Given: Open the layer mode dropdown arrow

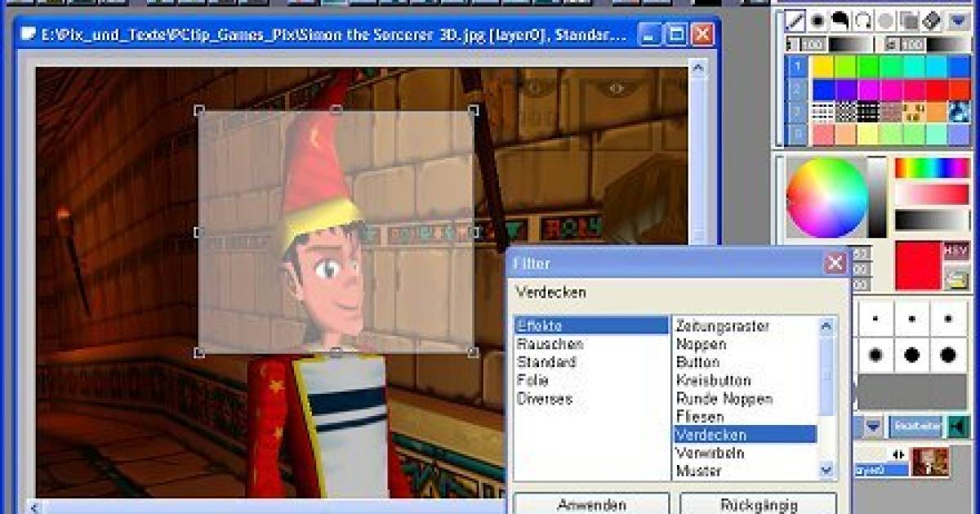Looking at the screenshot, I should [x=873, y=426].
